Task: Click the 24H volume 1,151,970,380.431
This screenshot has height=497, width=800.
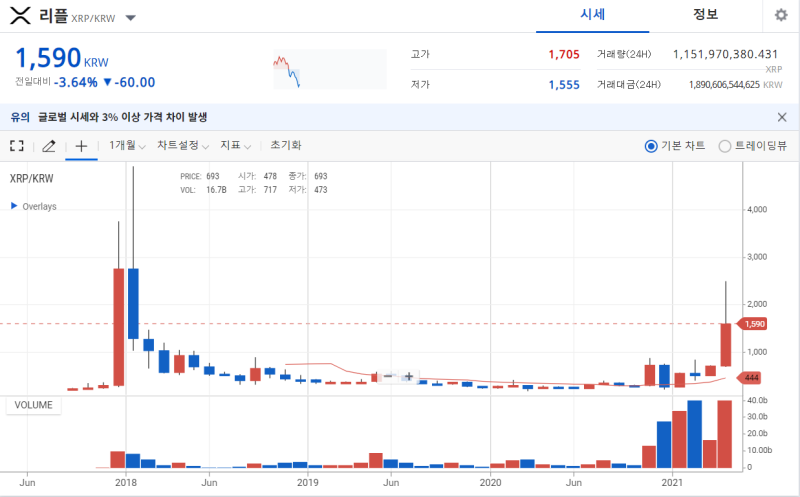Action: (x=725, y=54)
